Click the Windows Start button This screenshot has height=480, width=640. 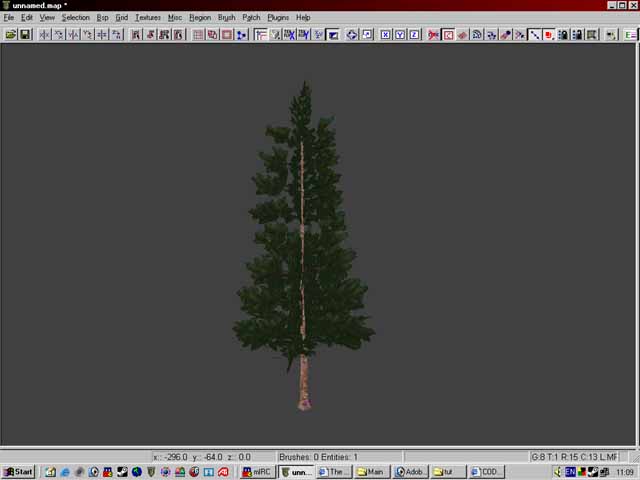tap(18, 472)
